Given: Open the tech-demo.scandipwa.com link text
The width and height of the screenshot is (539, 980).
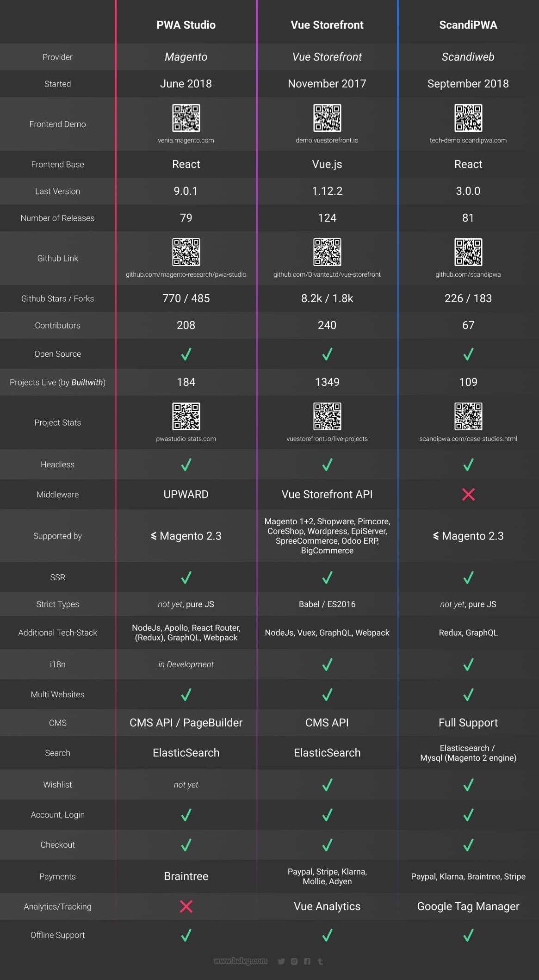Looking at the screenshot, I should pyautogui.click(x=468, y=140).
